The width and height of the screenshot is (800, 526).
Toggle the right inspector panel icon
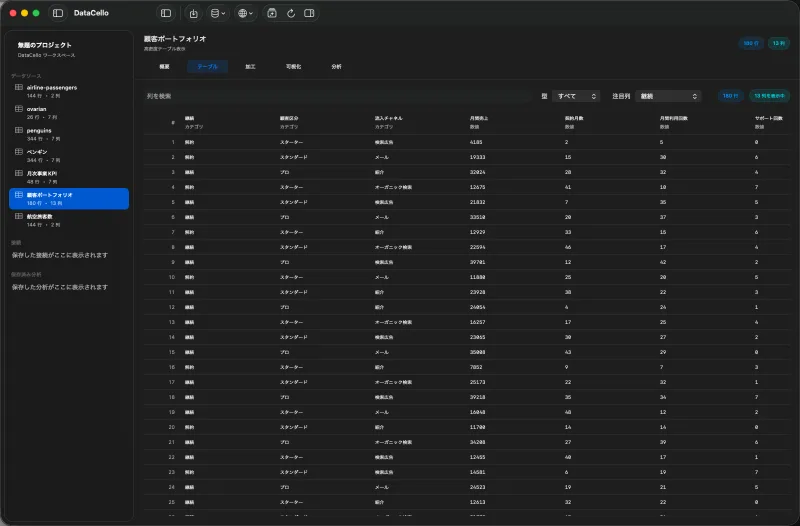[309, 13]
